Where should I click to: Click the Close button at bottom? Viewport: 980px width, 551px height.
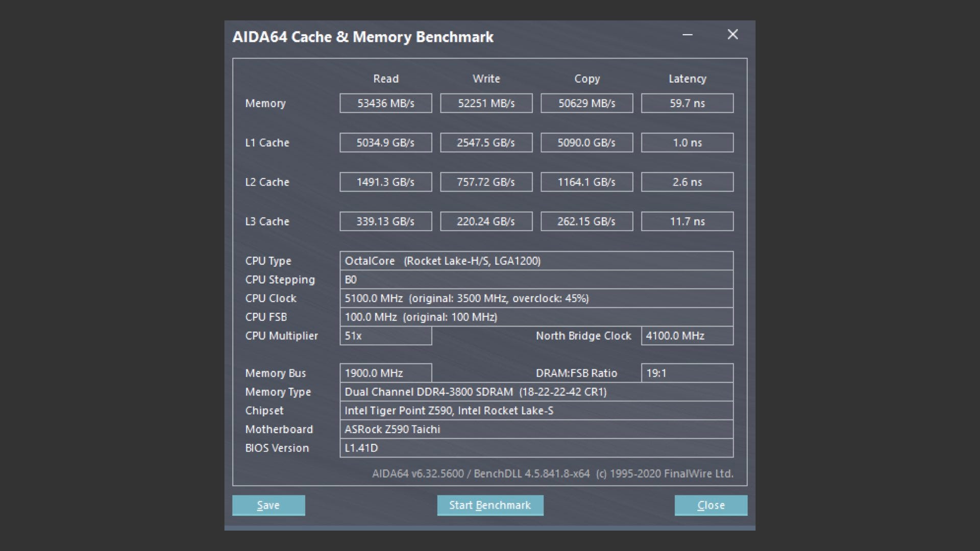(711, 505)
